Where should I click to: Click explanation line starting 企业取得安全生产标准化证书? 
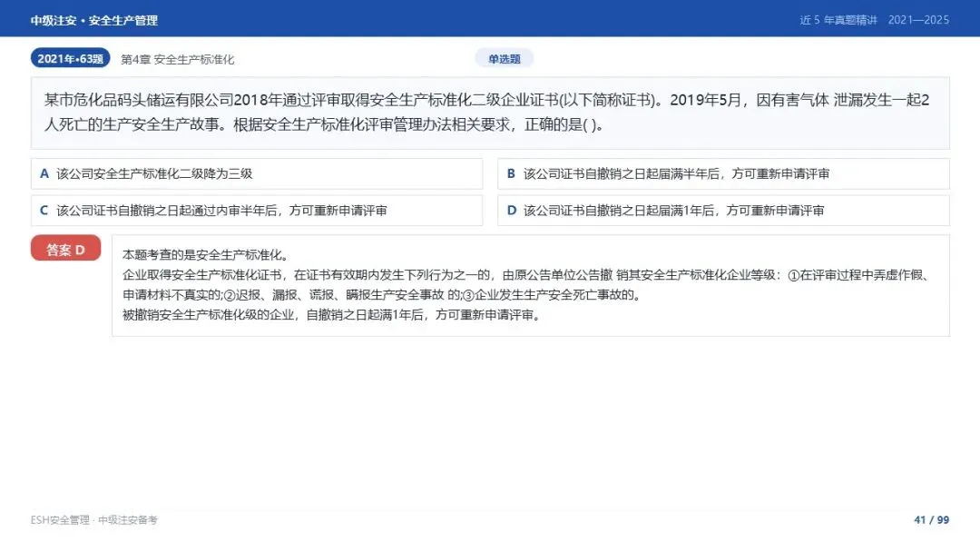pyautogui.click(x=527, y=275)
